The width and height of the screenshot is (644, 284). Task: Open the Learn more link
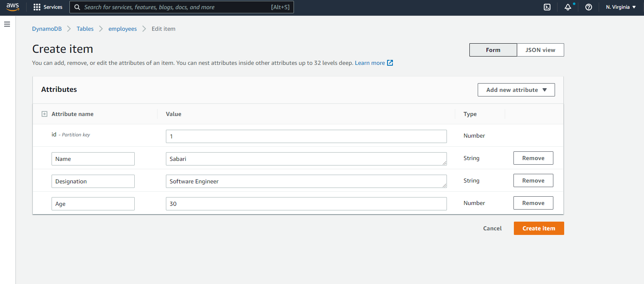click(x=370, y=63)
